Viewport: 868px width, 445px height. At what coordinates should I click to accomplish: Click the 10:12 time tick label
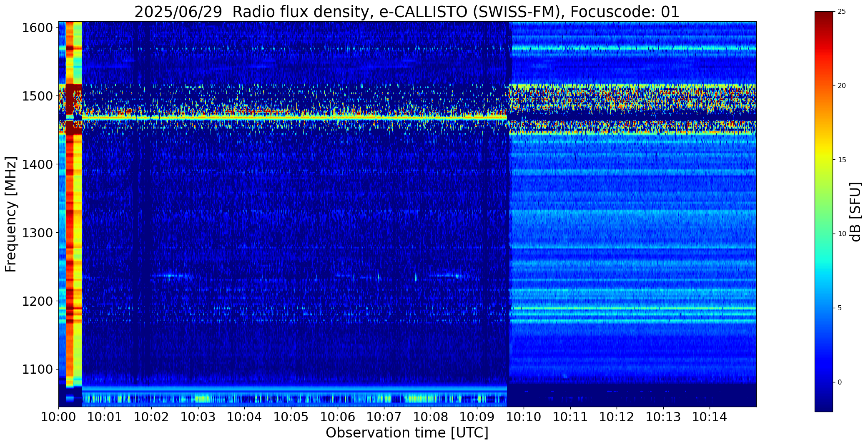tap(617, 417)
